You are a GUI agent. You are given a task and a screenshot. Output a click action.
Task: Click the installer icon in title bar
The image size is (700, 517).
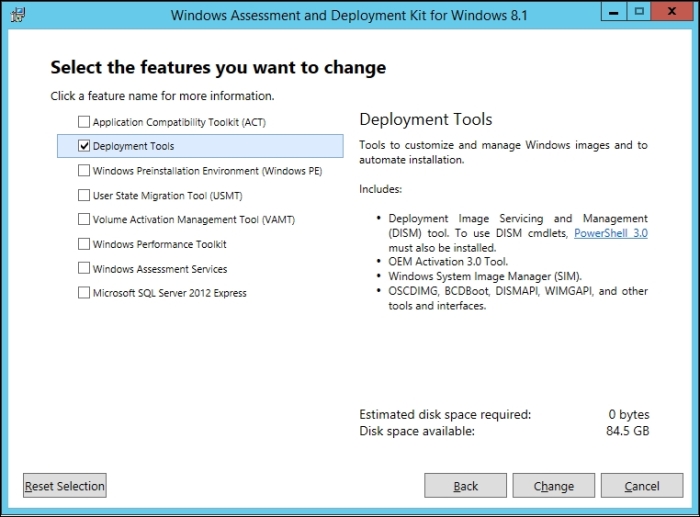pyautogui.click(x=18, y=15)
